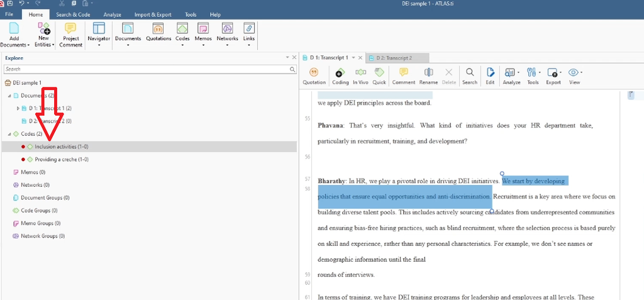
Task: Open the Add Documents dropdown arrow
Action: click(28, 45)
